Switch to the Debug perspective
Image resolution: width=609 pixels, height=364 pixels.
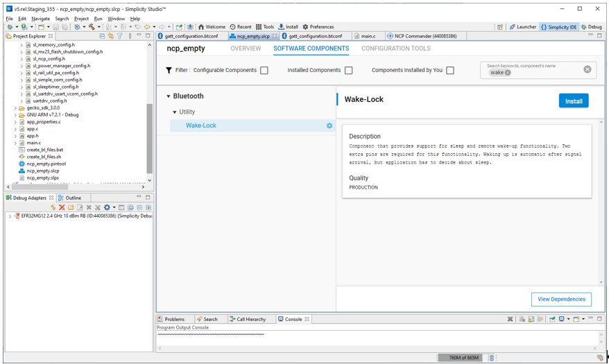pyautogui.click(x=591, y=27)
